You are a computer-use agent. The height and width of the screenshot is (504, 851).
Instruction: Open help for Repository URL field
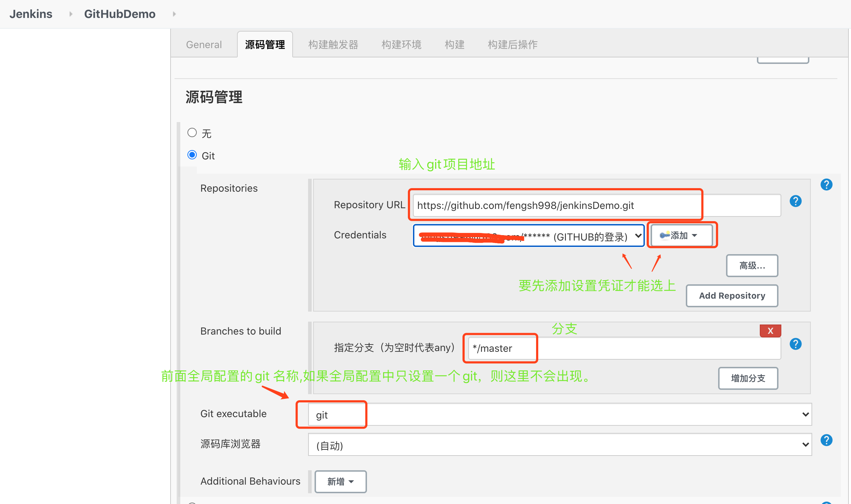tap(795, 201)
